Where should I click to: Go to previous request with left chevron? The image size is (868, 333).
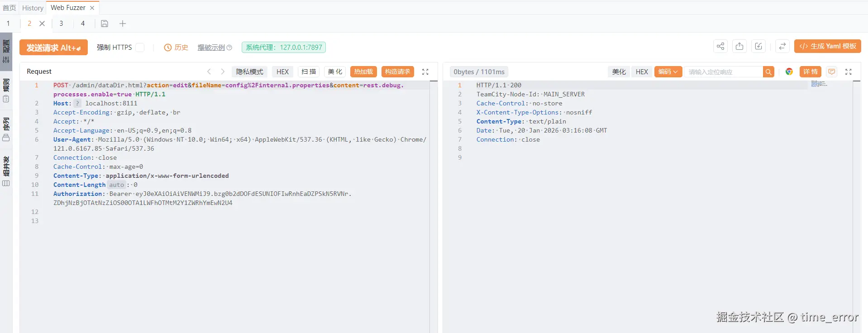pos(209,71)
